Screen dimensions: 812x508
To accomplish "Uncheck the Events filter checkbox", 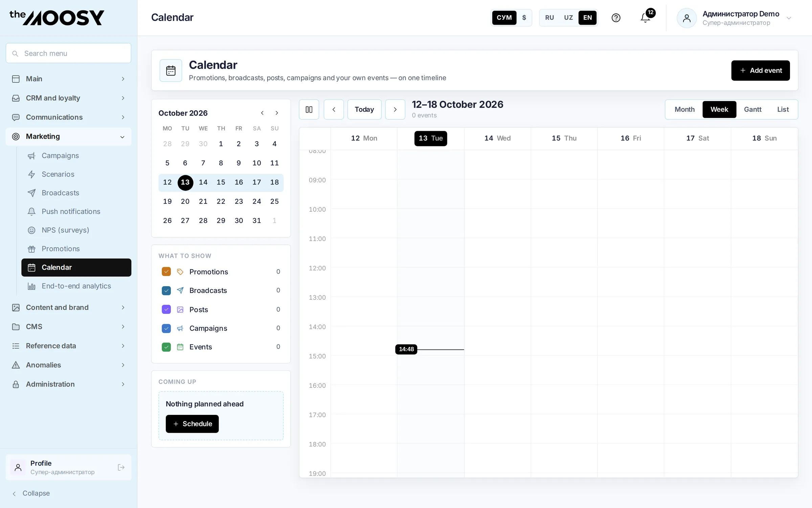I will coord(166,347).
